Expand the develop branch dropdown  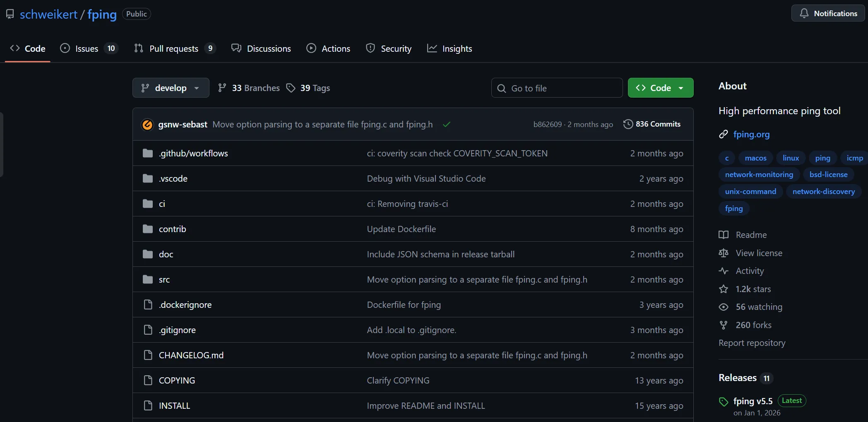click(x=171, y=88)
